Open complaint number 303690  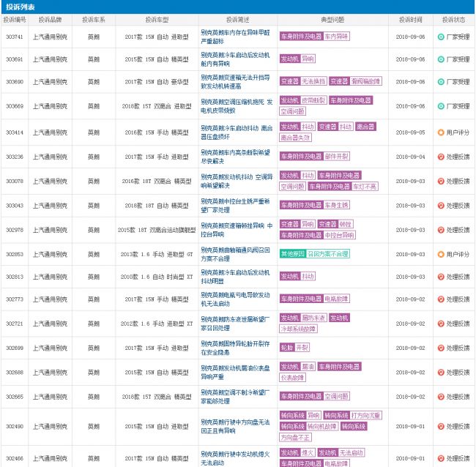tap(14, 82)
